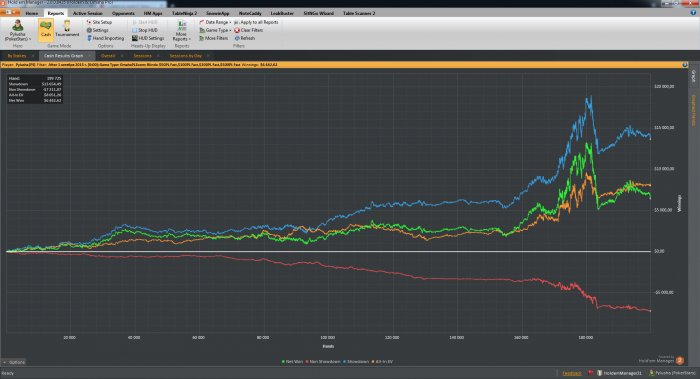Expand the Date Range dropdown
The height and width of the screenshot is (379, 700).
pos(215,22)
